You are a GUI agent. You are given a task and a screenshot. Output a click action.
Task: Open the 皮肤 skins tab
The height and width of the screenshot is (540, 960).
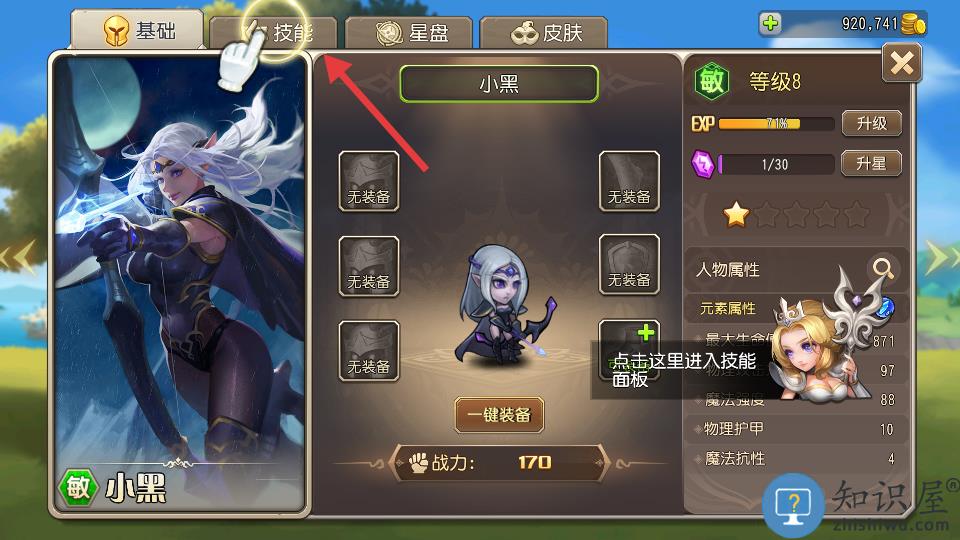pos(544,32)
